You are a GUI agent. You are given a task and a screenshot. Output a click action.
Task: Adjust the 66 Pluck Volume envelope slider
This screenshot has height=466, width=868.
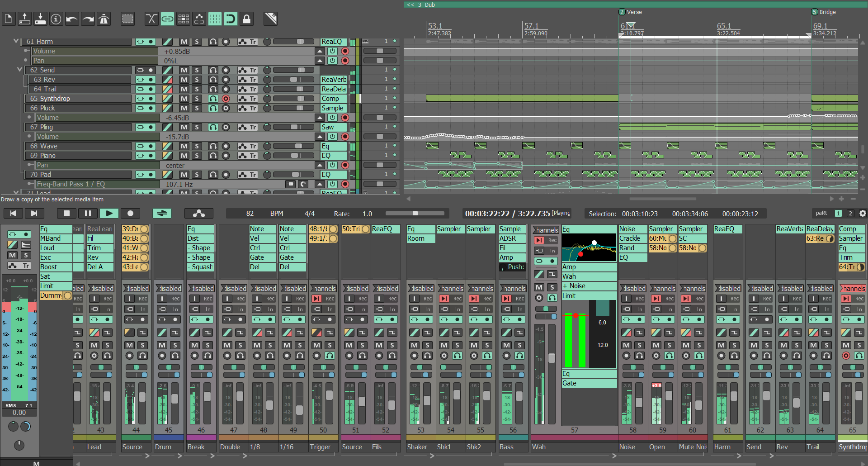coord(380,118)
